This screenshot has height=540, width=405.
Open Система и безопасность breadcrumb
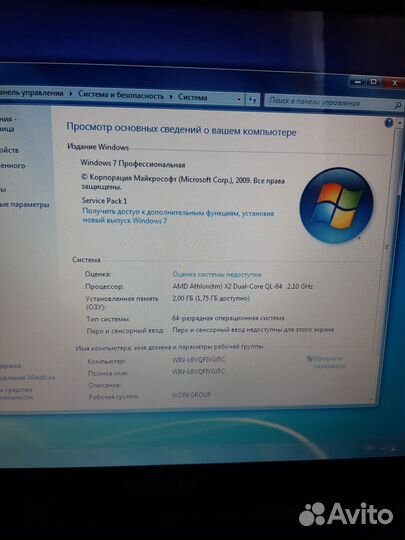[x=121, y=95]
